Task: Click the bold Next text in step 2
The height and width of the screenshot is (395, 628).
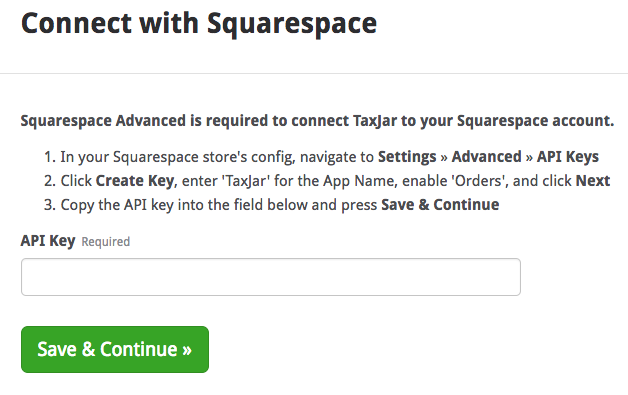Action: [x=593, y=181]
